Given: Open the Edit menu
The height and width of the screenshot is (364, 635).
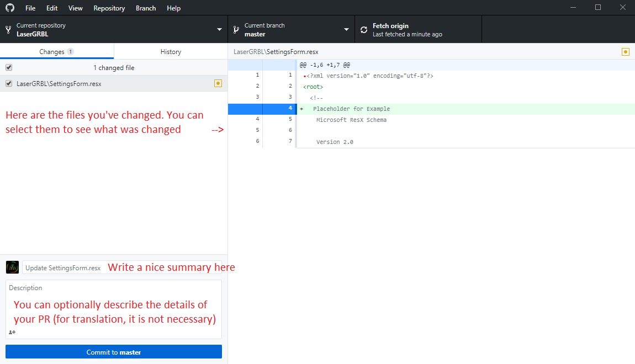Looking at the screenshot, I should (x=52, y=8).
